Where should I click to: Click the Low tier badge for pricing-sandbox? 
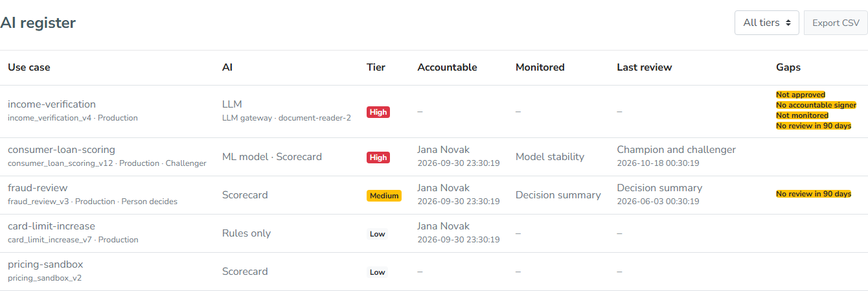(377, 272)
